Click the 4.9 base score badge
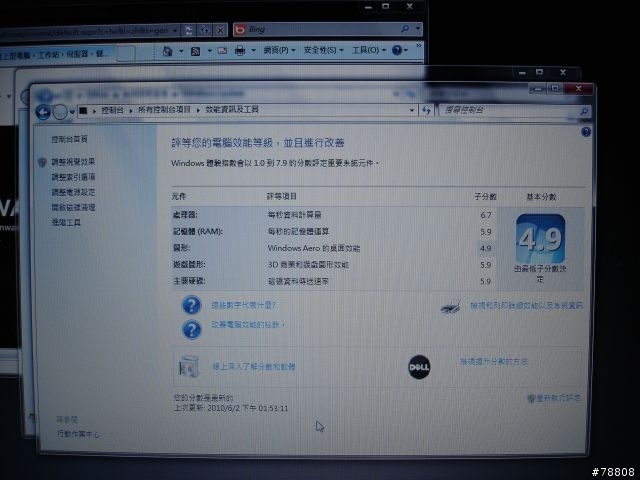The height and width of the screenshot is (480, 640). click(540, 238)
